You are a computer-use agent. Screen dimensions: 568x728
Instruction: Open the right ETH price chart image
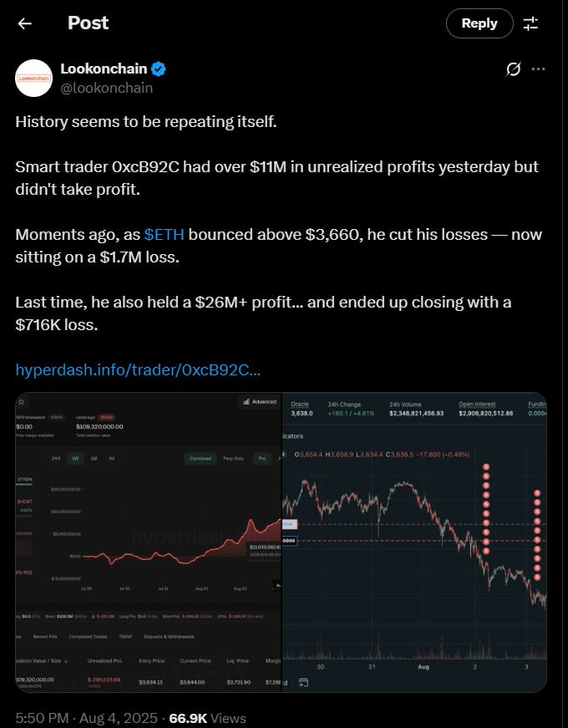point(414,542)
